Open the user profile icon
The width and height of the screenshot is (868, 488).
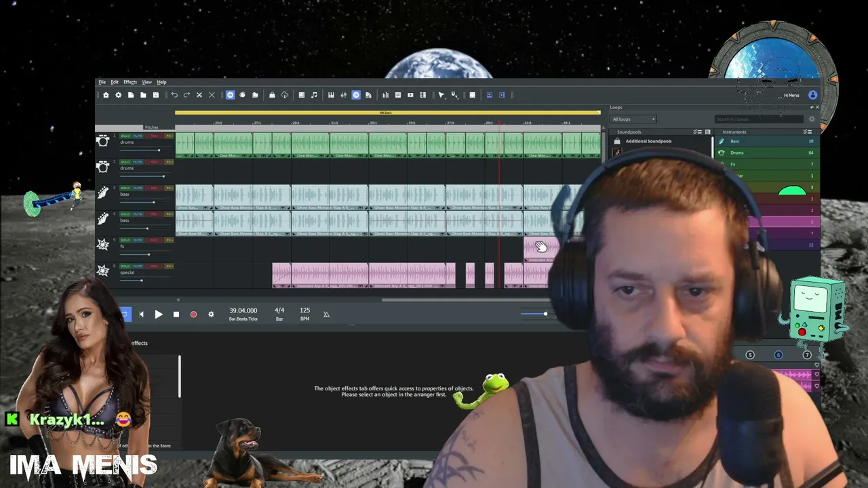pyautogui.click(x=813, y=95)
